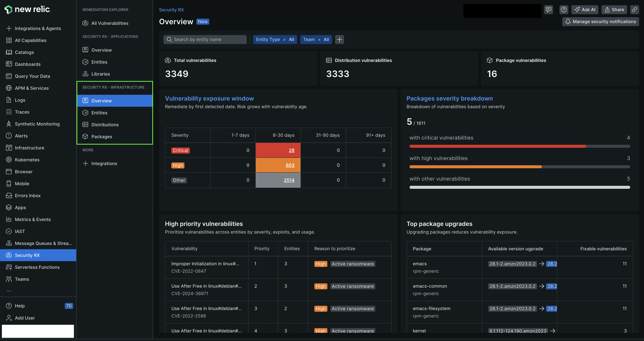Open the 2514 other vulnerabilities link
Image resolution: width=644 pixels, height=341 pixels.
pos(289,180)
